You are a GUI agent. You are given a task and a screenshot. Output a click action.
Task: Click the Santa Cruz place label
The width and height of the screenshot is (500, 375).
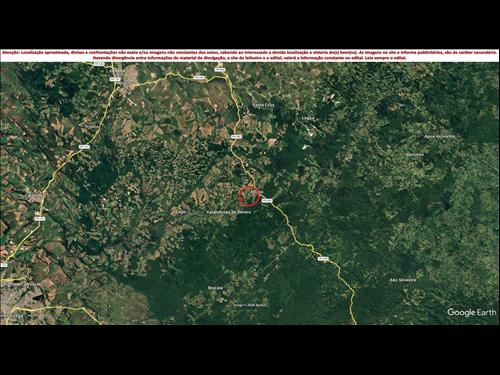click(263, 105)
